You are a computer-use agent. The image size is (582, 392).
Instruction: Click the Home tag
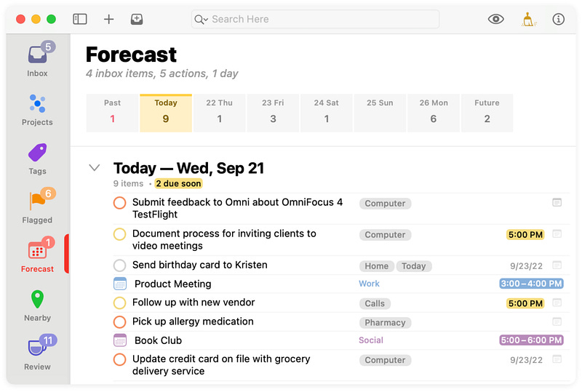click(x=376, y=266)
